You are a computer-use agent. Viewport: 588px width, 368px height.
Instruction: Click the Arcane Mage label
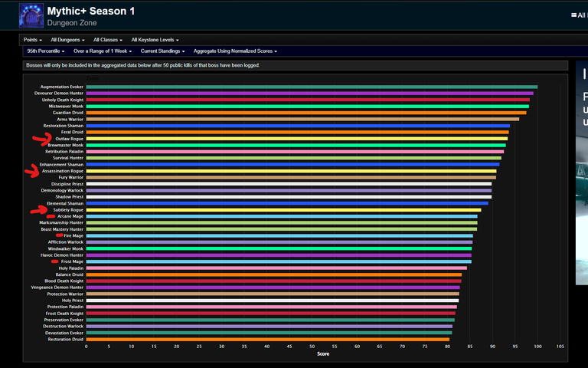tap(70, 216)
